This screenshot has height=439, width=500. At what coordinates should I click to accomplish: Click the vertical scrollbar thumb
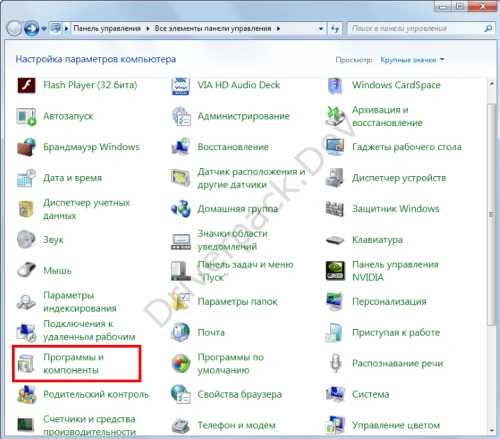pos(491,214)
